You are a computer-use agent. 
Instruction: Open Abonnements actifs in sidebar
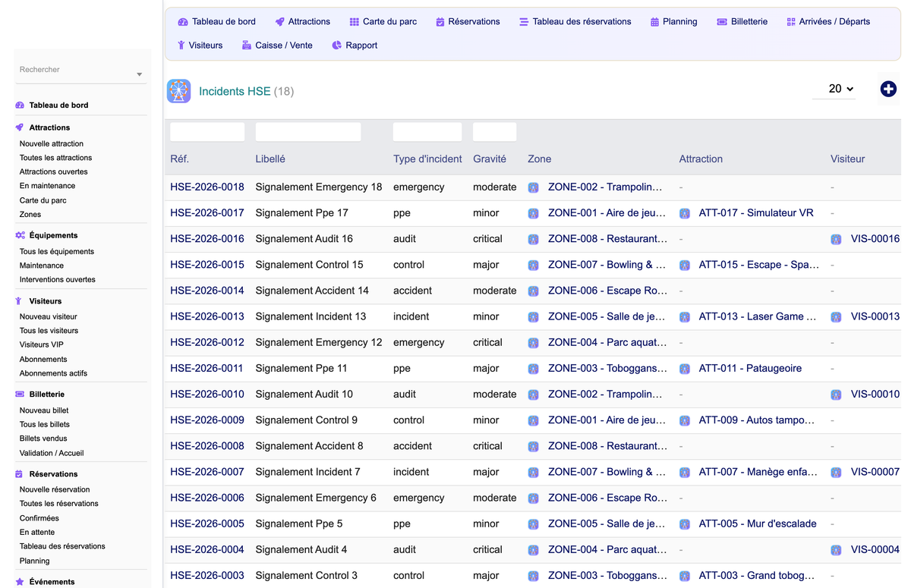tap(53, 373)
